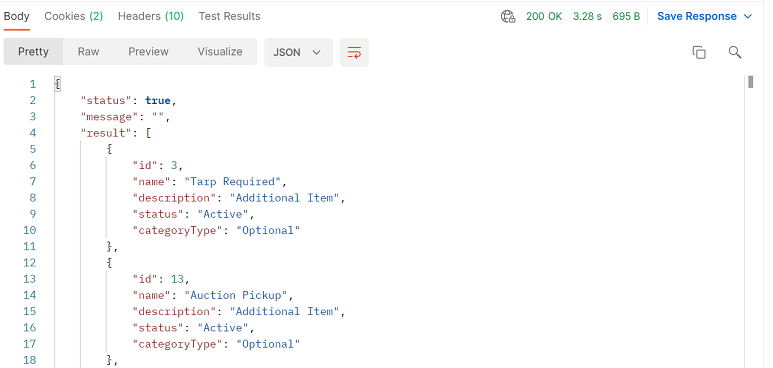
Task: Click the 695 B response size
Action: (626, 17)
